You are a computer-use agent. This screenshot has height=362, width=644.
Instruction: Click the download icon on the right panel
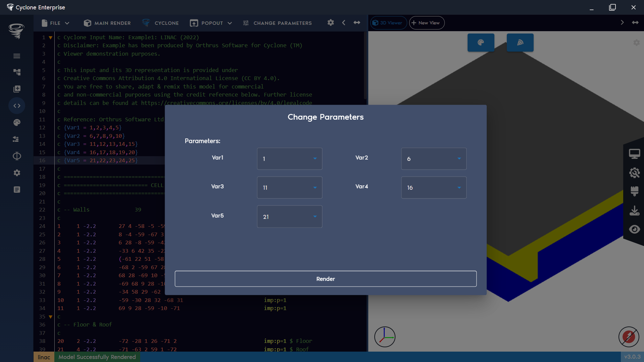(x=635, y=210)
